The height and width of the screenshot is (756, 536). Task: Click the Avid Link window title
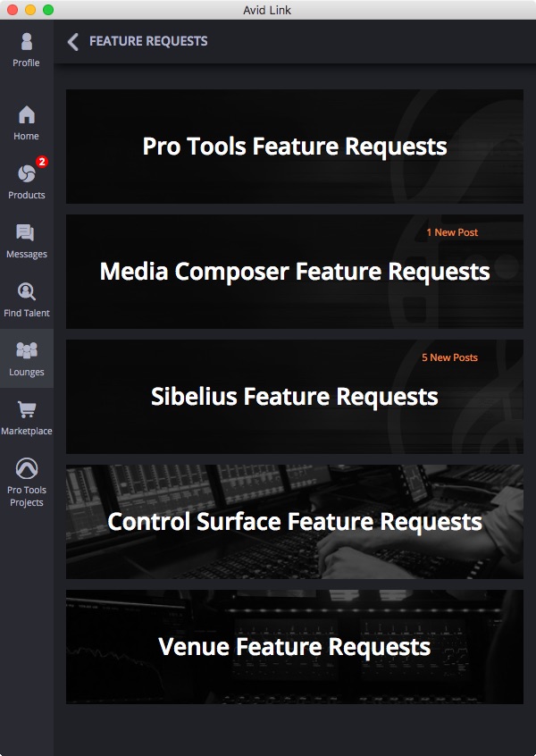pos(267,10)
